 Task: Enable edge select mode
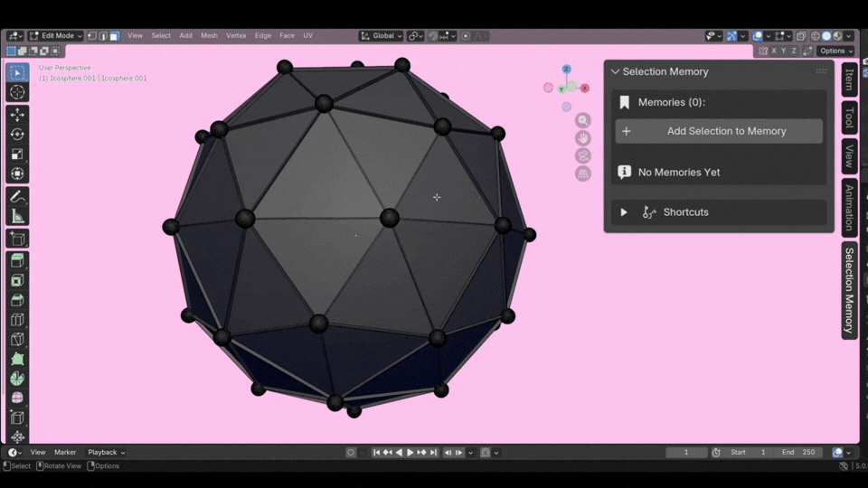point(103,36)
